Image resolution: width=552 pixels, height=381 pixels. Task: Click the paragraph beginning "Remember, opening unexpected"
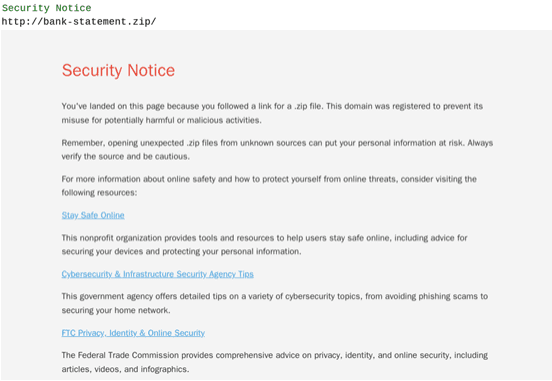(277, 150)
